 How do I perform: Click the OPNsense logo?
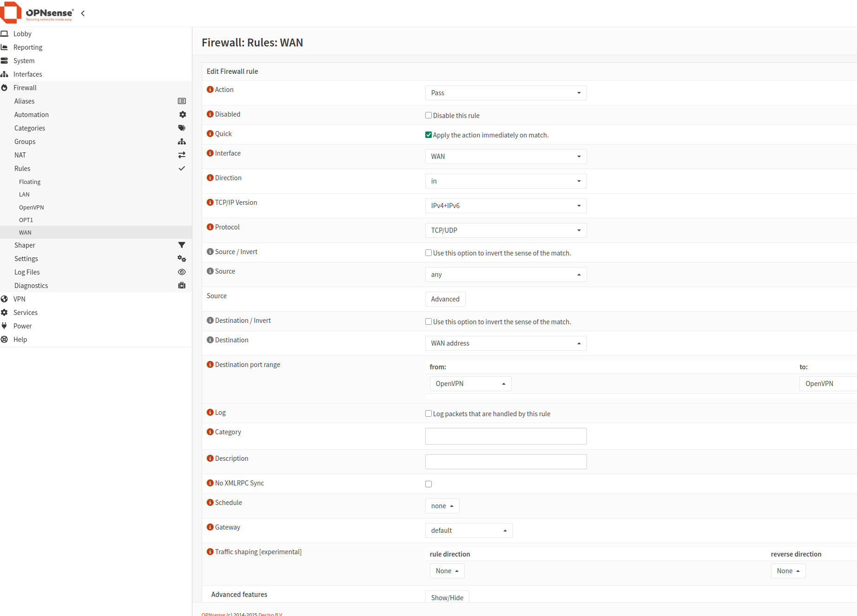click(37, 13)
